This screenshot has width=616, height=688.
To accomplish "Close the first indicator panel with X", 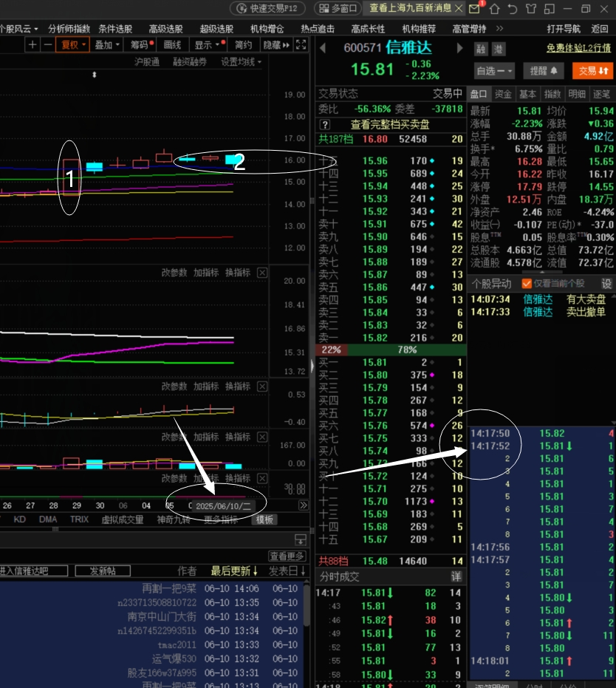I will [x=262, y=273].
